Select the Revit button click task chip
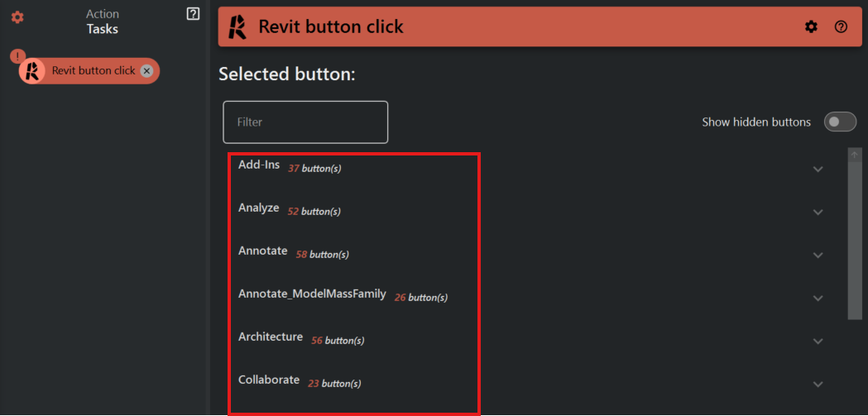Viewport: 868px width, 416px height. point(89,71)
